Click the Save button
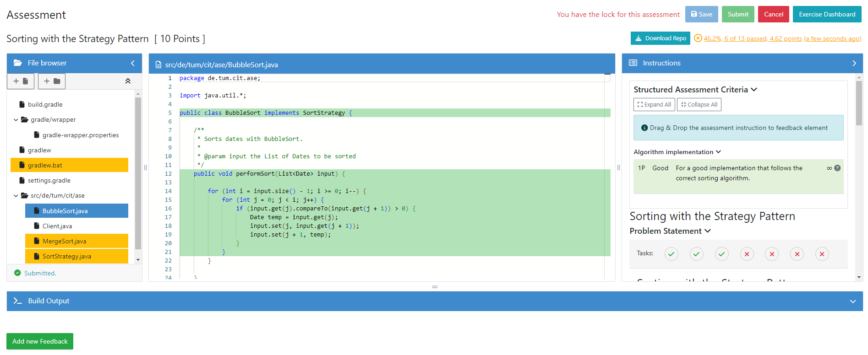This screenshot has height=355, width=868. click(701, 14)
